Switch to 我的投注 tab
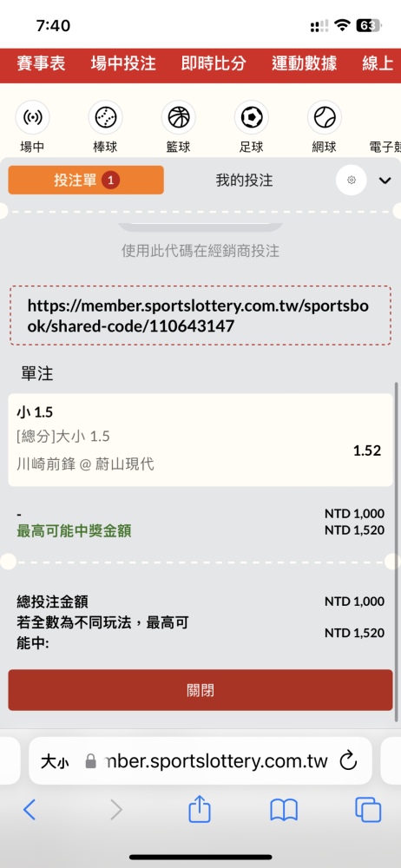This screenshot has width=401, height=868. [244, 180]
